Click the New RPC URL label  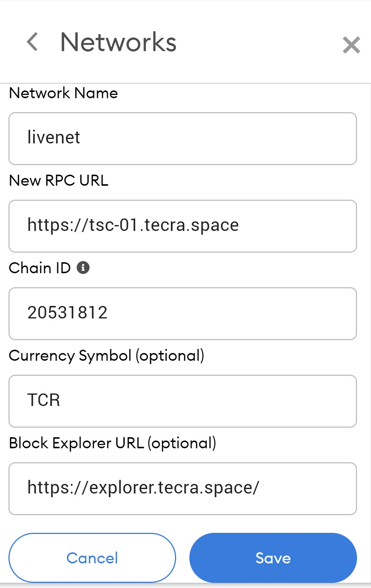pos(59,181)
